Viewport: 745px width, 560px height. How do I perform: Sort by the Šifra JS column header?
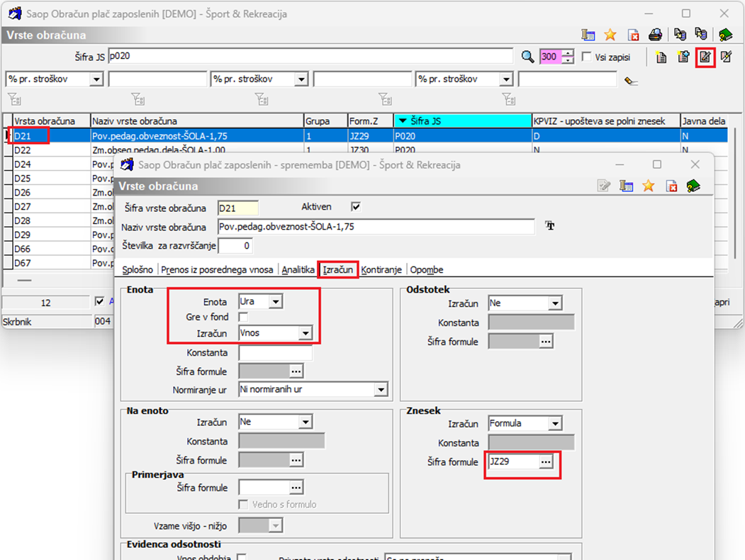[x=463, y=121]
